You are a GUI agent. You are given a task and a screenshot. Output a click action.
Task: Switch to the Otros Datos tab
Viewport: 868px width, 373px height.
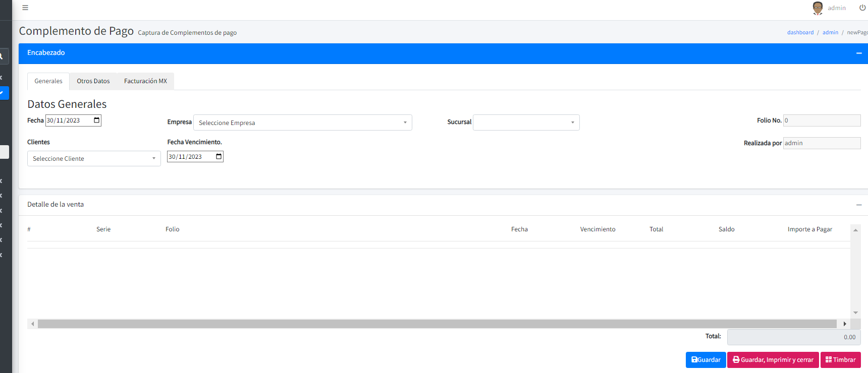pos(93,81)
